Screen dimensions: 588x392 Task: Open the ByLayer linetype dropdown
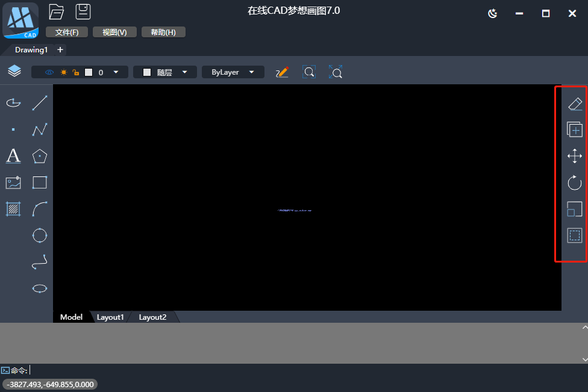click(x=233, y=72)
